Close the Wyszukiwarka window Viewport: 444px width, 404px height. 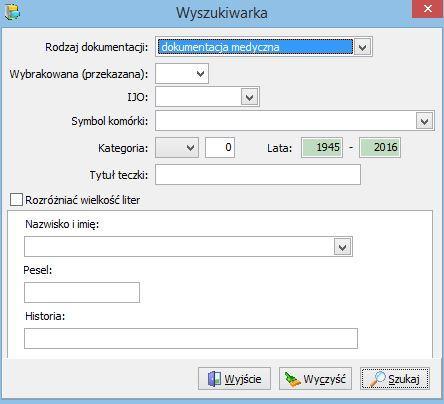pyautogui.click(x=428, y=9)
